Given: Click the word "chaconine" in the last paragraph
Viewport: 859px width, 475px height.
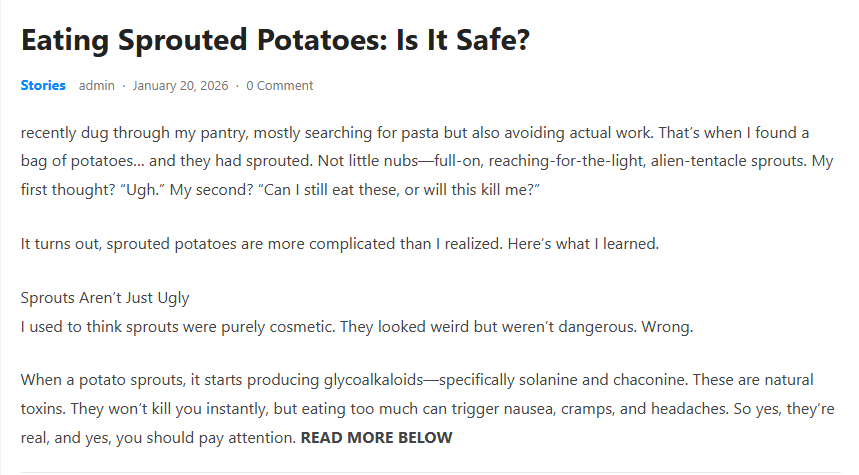Looking at the screenshot, I should pyautogui.click(x=646, y=380).
